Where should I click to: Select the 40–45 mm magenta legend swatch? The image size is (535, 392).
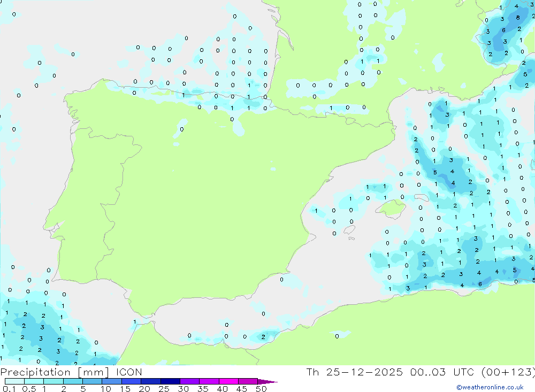point(228,381)
